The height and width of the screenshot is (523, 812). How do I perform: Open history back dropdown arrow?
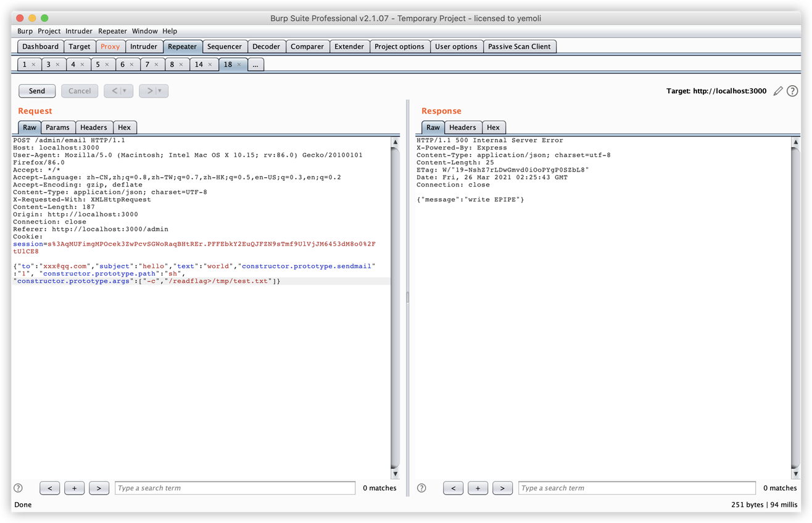(125, 91)
